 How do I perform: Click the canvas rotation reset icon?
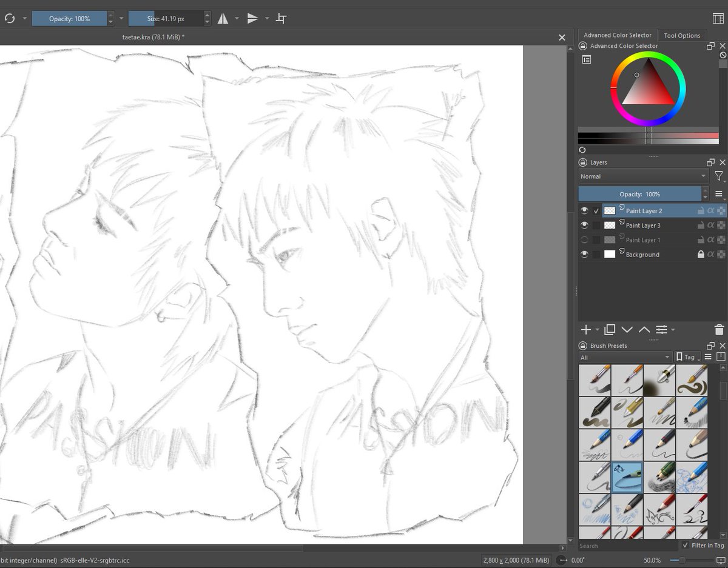(562, 561)
